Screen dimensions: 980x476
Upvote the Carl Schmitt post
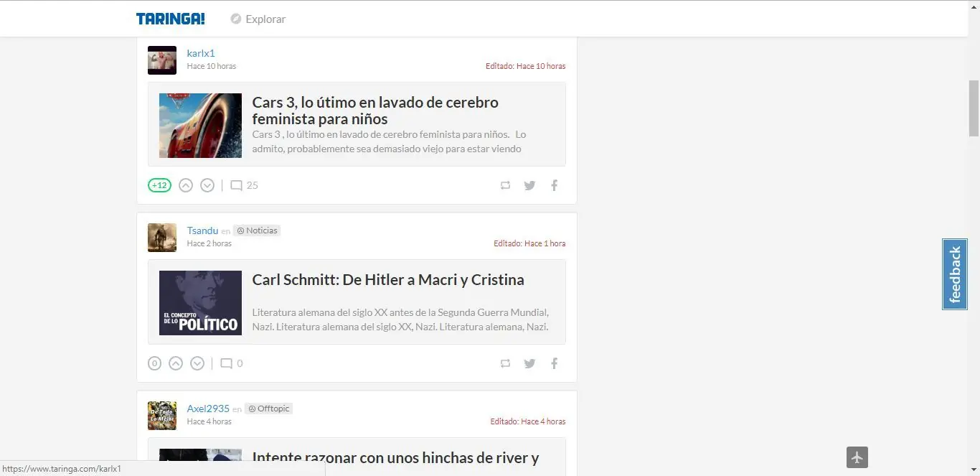pyautogui.click(x=176, y=363)
